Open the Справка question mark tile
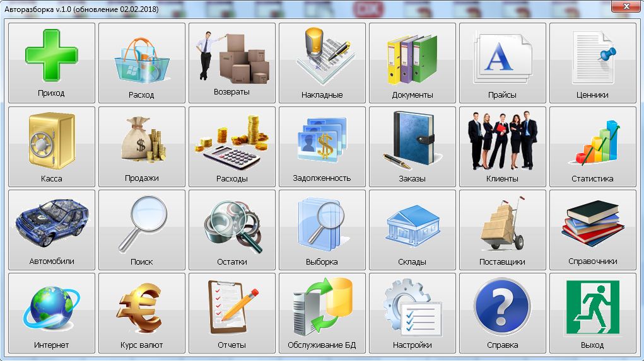 click(x=502, y=313)
